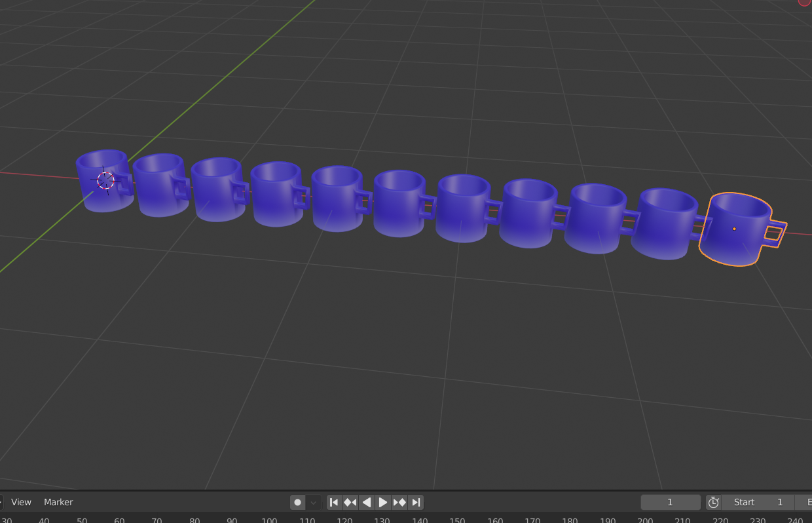Jump to the start frame
812x523 pixels.
[334, 502]
